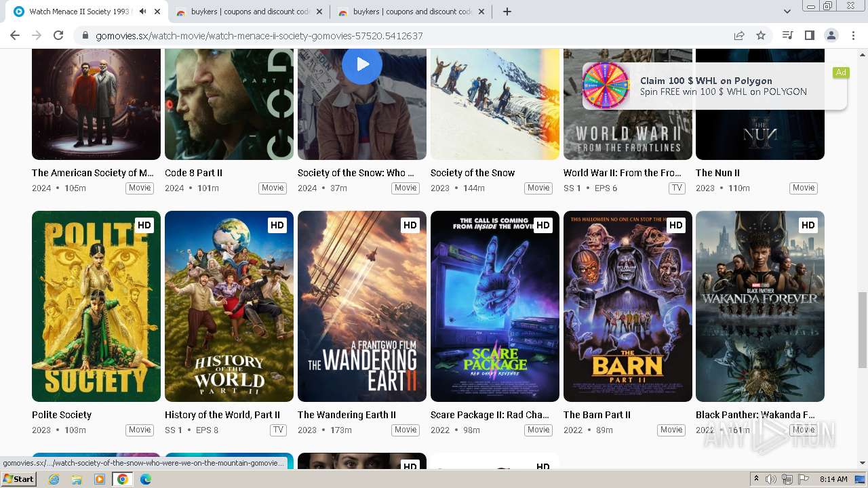The image size is (868, 488).
Task: Open The Nun II title link
Action: 717,173
